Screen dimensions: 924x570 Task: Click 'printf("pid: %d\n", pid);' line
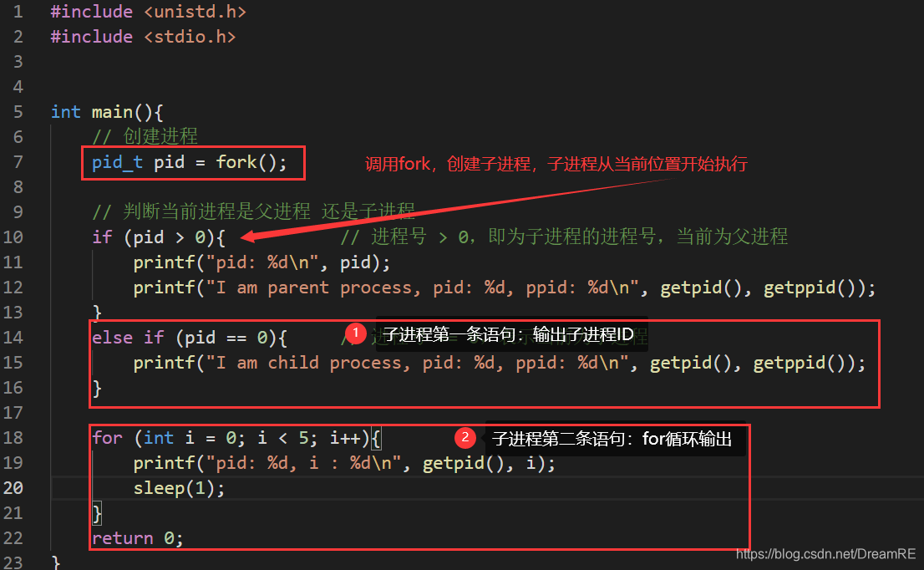click(x=261, y=262)
